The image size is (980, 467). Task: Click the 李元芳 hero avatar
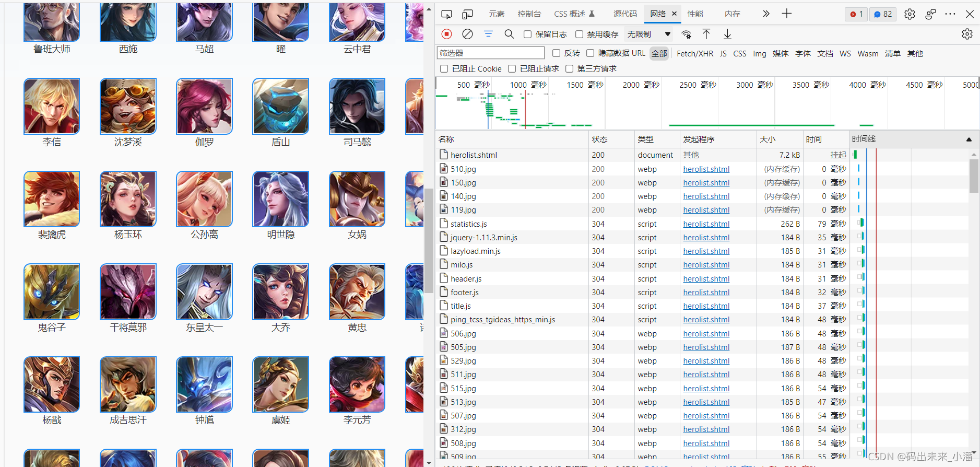tap(357, 384)
